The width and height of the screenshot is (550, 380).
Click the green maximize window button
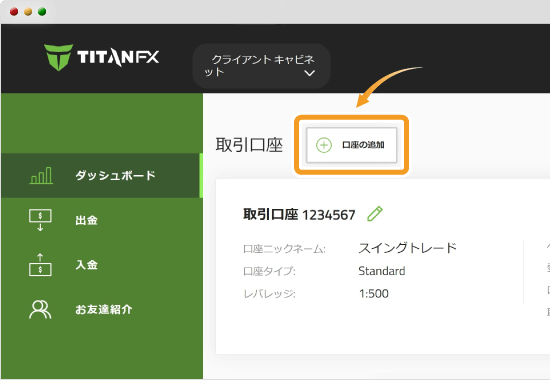click(x=42, y=12)
